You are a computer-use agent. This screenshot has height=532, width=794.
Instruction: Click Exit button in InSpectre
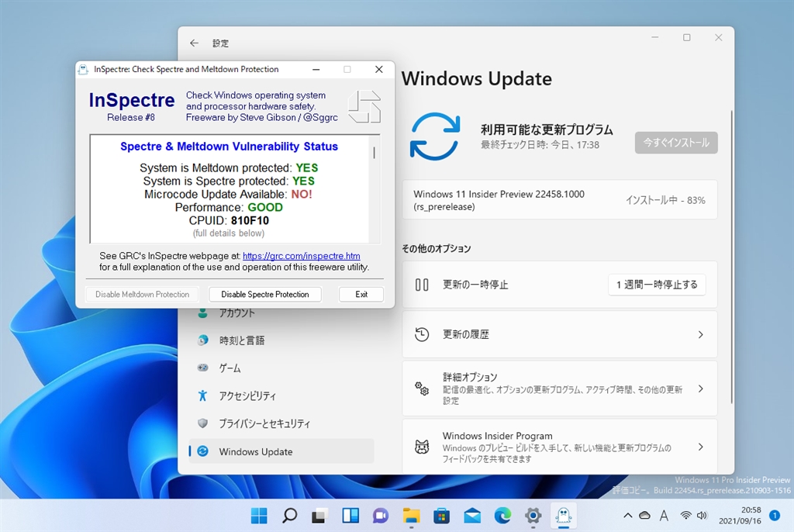[x=361, y=295]
